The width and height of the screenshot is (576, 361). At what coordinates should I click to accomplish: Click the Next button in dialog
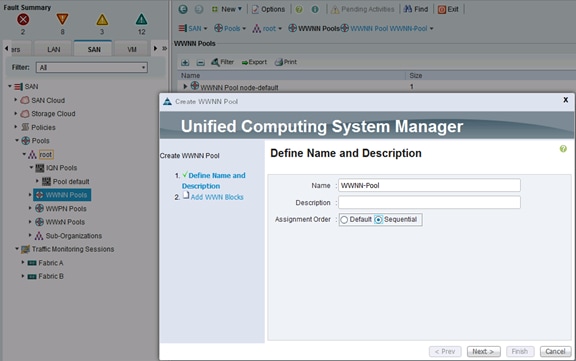483,351
